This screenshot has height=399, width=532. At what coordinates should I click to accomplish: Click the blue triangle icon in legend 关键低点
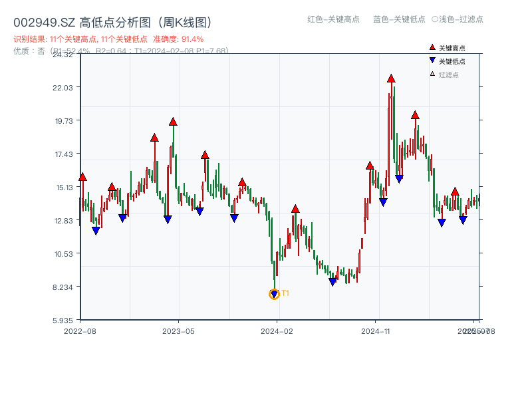(432, 61)
